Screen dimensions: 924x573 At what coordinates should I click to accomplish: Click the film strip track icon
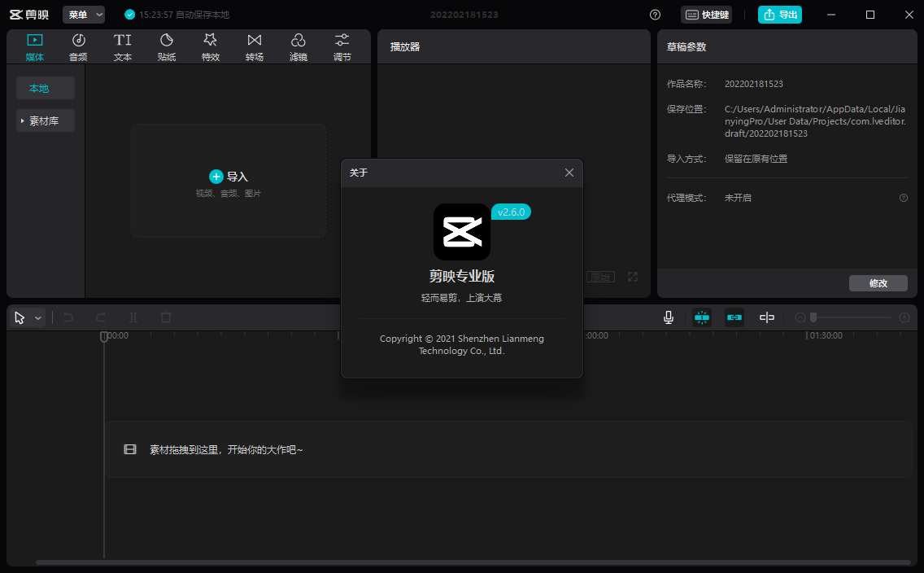(130, 450)
